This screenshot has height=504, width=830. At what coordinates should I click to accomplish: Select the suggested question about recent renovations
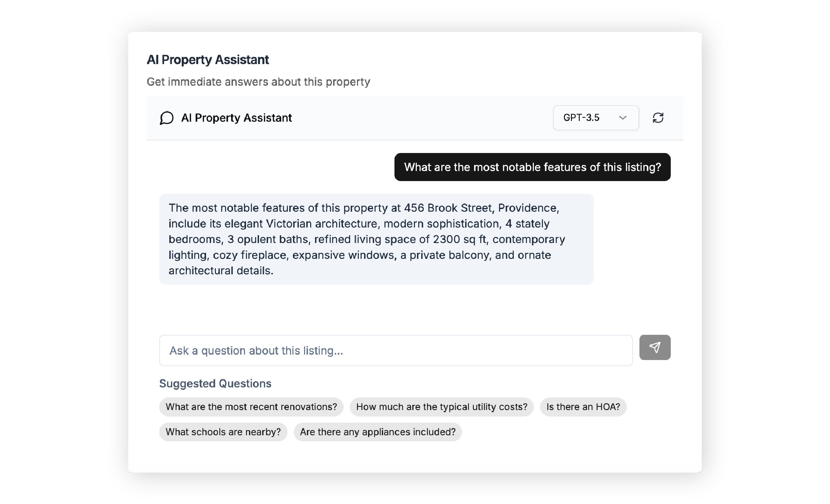pyautogui.click(x=251, y=406)
